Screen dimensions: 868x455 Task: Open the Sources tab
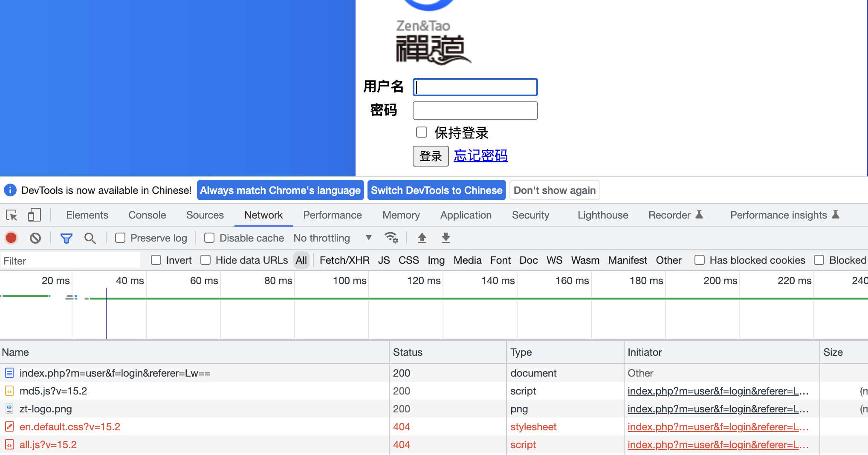(x=205, y=215)
